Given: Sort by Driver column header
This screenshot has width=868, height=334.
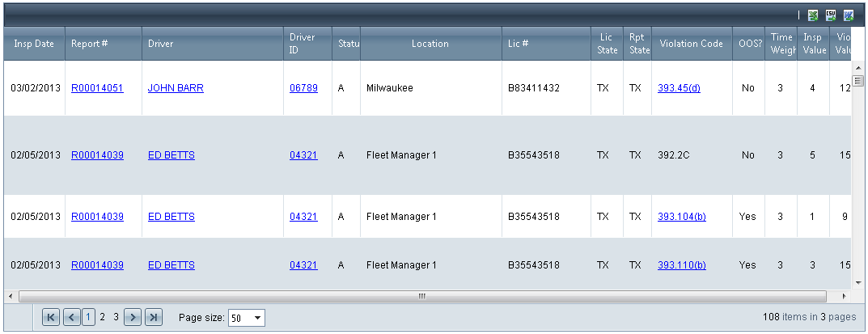Looking at the screenshot, I should pyautogui.click(x=160, y=44).
